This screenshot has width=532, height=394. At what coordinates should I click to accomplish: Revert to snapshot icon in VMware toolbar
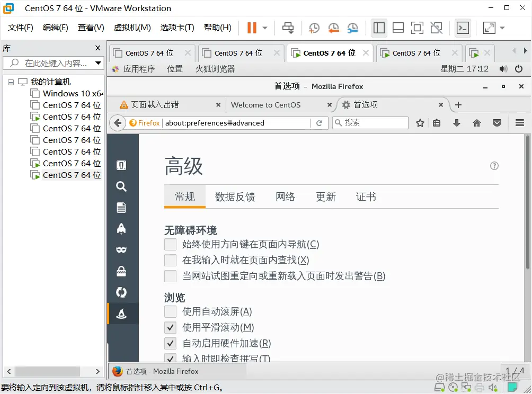[333, 28]
